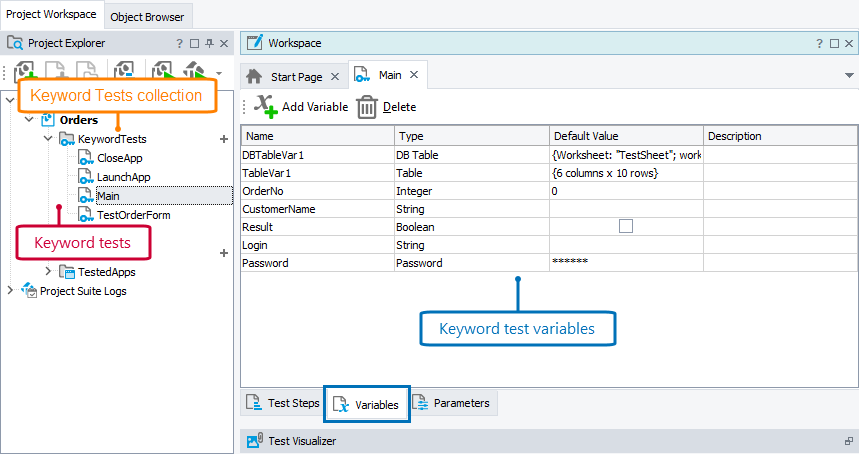Select the CloseApp keyword test icon

click(85, 158)
